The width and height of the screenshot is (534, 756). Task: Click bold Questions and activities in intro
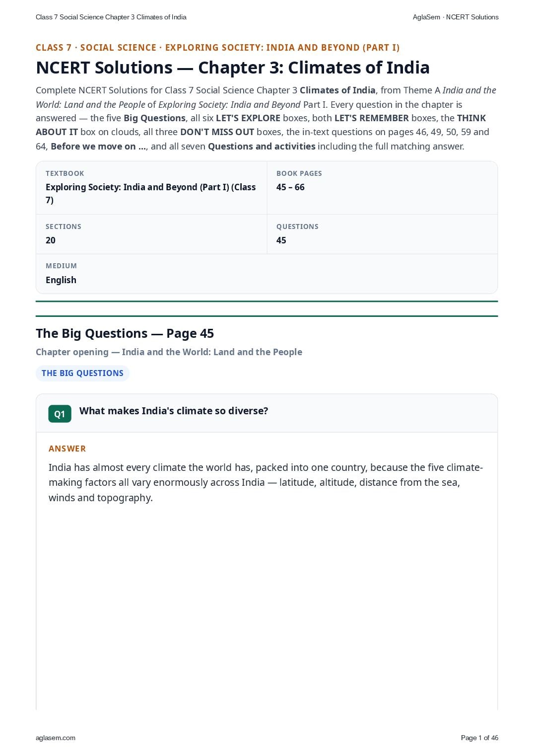262,147
